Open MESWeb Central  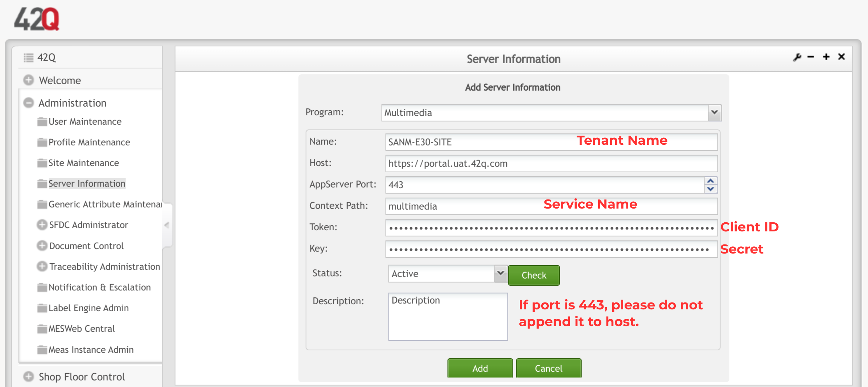[82, 329]
